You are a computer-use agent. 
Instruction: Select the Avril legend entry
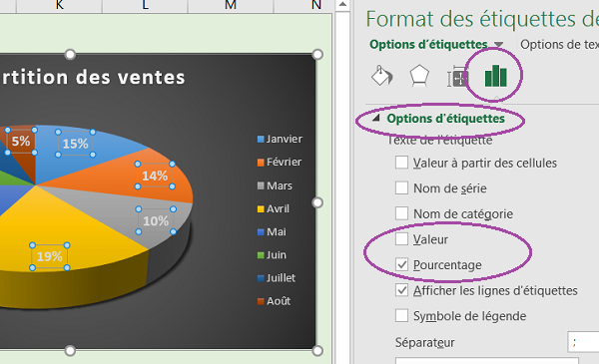pyautogui.click(x=274, y=208)
